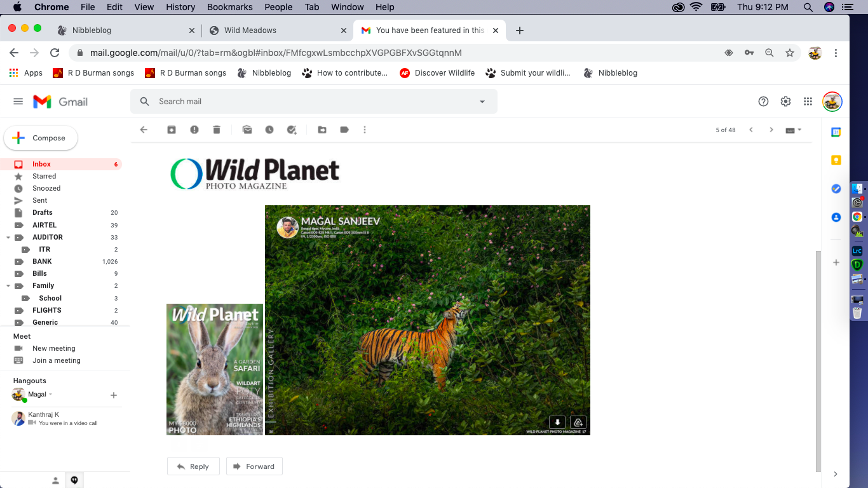Open the search options dropdown arrow
The width and height of the screenshot is (868, 488).
[482, 102]
